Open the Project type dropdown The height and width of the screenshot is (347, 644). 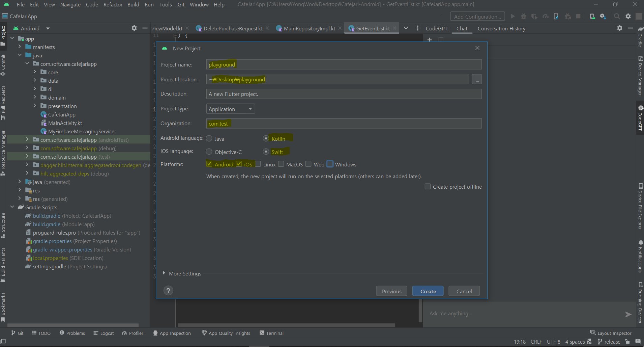coord(231,109)
